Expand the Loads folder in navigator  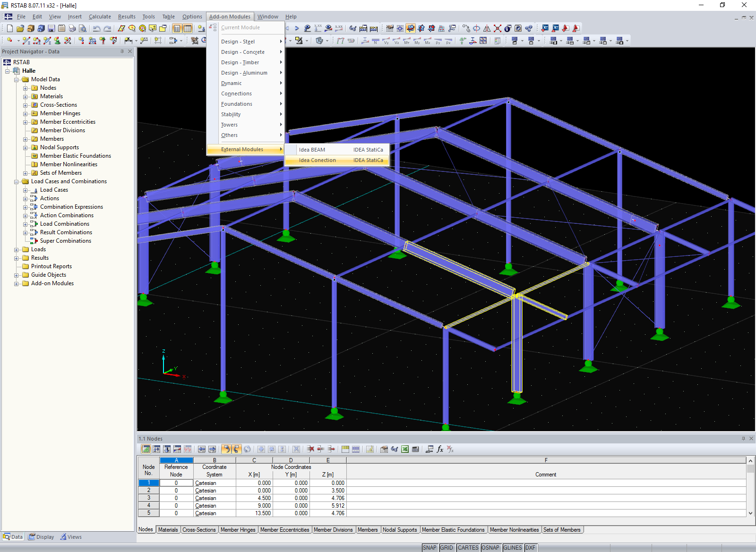click(17, 250)
